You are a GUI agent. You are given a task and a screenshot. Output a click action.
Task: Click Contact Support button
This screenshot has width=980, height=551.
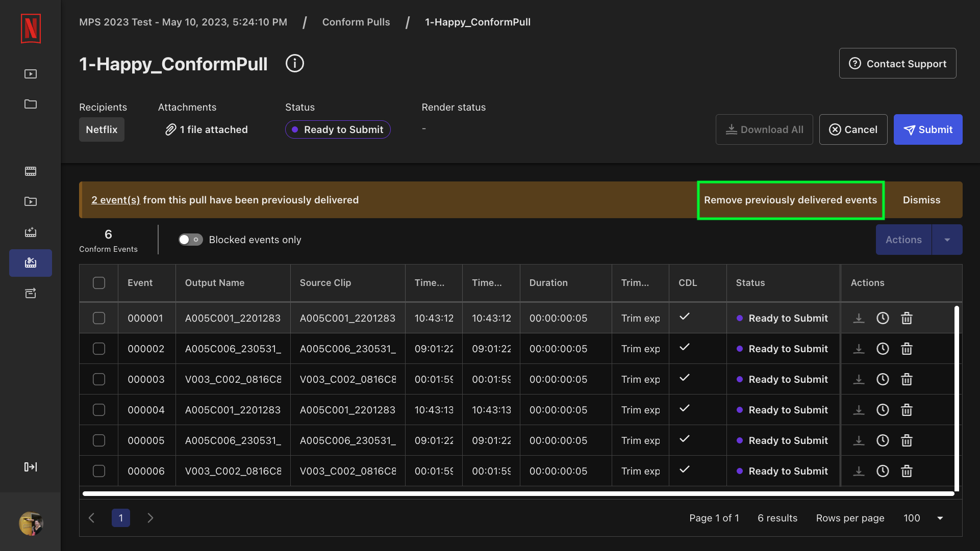(898, 64)
